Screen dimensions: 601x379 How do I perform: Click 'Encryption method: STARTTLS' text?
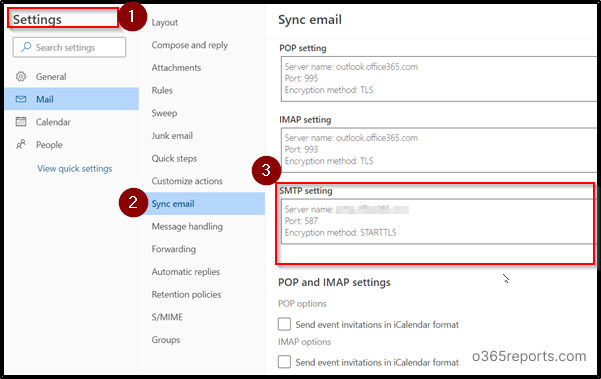point(340,233)
